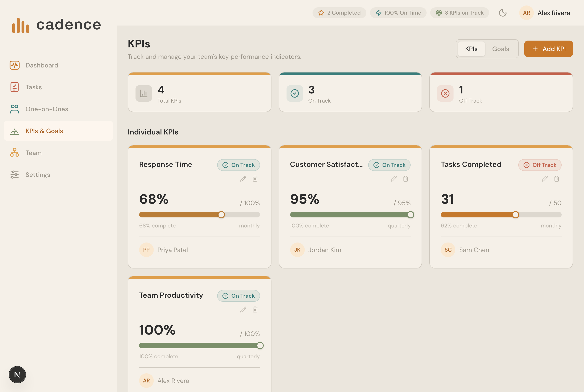Toggle dark mode with the moon icon
The width and height of the screenshot is (584, 392).
click(x=503, y=13)
